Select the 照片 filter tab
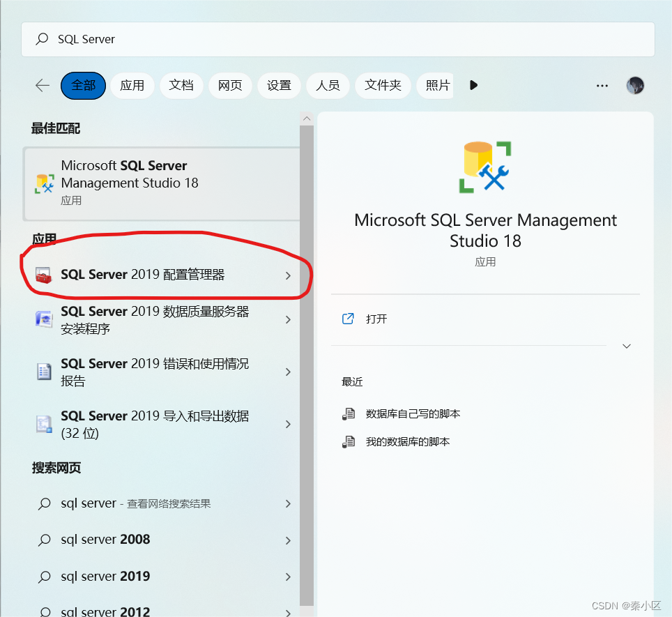 pyautogui.click(x=435, y=85)
